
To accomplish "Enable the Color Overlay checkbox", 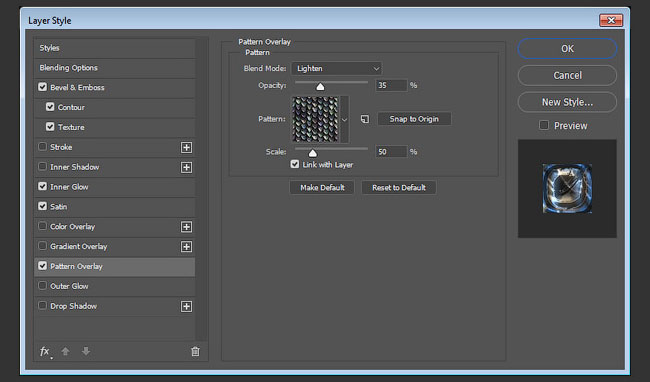I will point(42,226).
